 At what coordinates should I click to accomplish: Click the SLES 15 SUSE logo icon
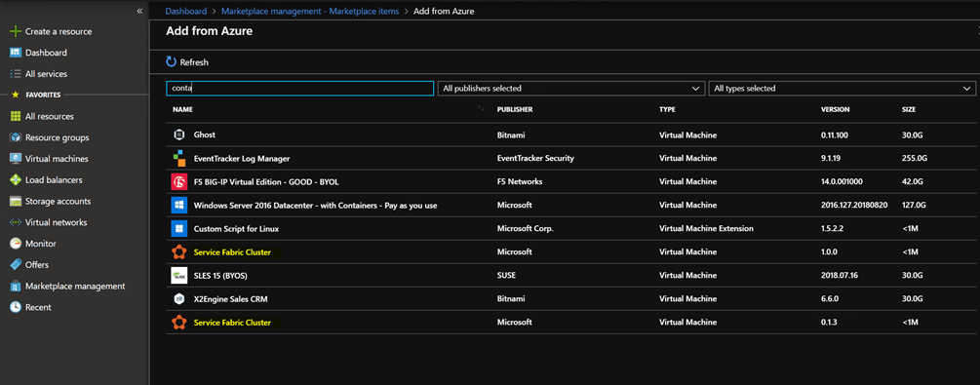[178, 276]
